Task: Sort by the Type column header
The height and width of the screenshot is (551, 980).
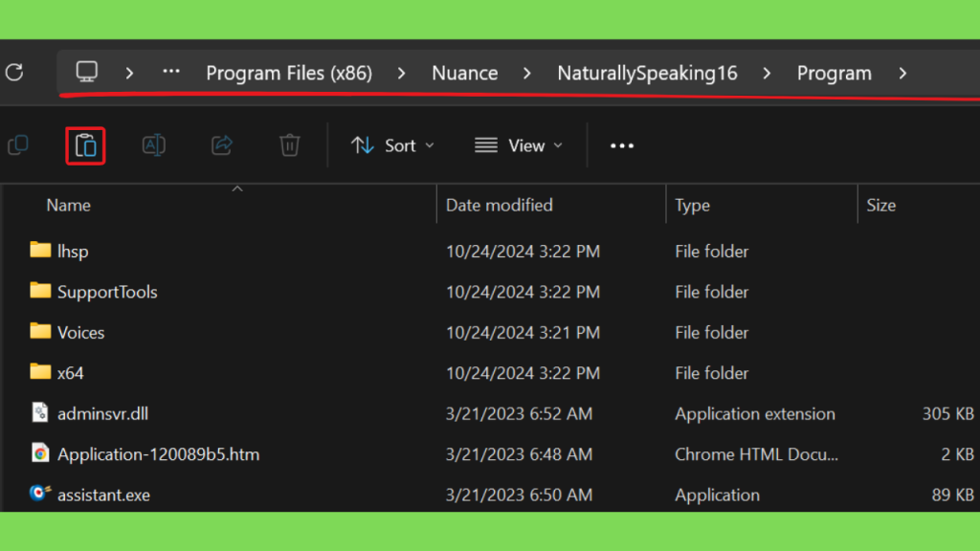Action: (693, 205)
